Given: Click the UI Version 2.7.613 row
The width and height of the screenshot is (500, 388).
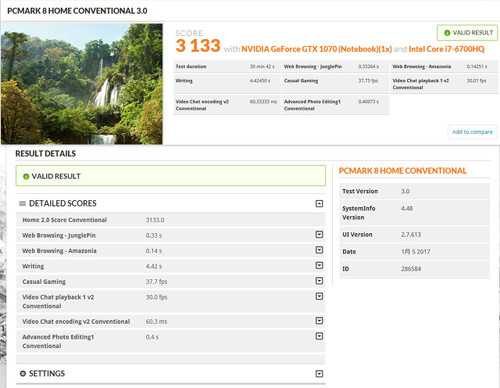Looking at the screenshot, I should pos(415,234).
